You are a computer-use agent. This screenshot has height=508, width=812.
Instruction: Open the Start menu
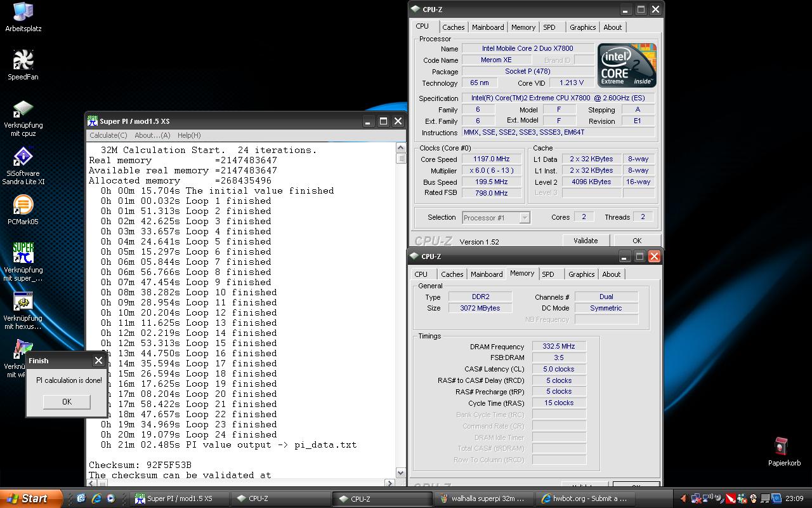[x=30, y=498]
